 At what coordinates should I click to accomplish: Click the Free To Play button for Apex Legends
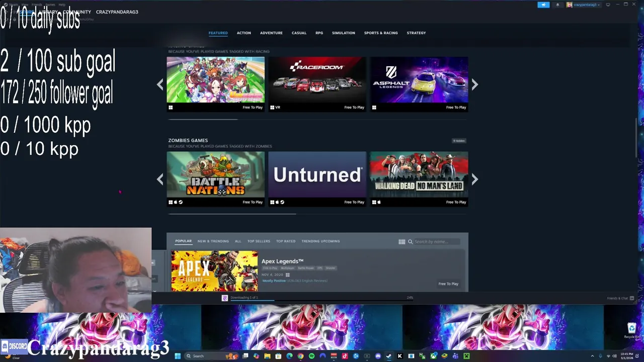click(x=448, y=284)
